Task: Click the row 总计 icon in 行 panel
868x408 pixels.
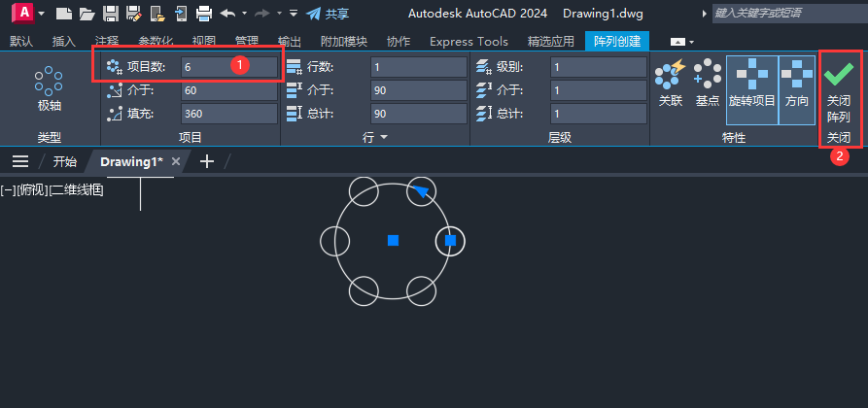Action: pyautogui.click(x=294, y=114)
